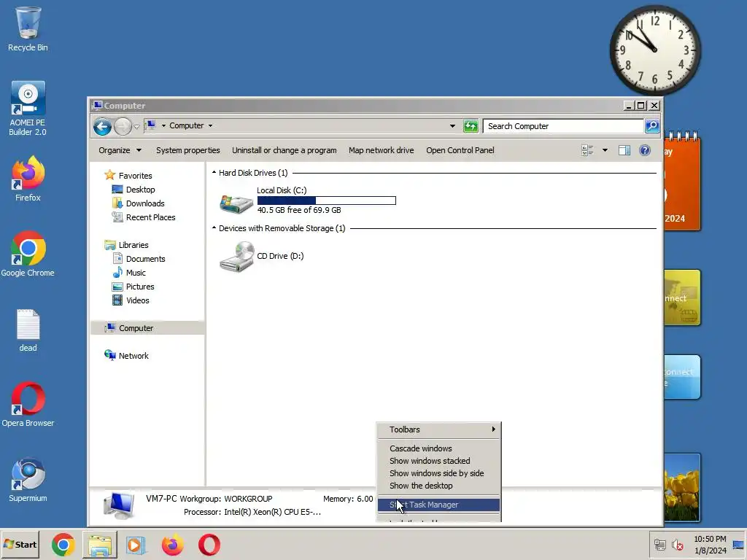Choose Cascade windows from context menu

[438, 448]
